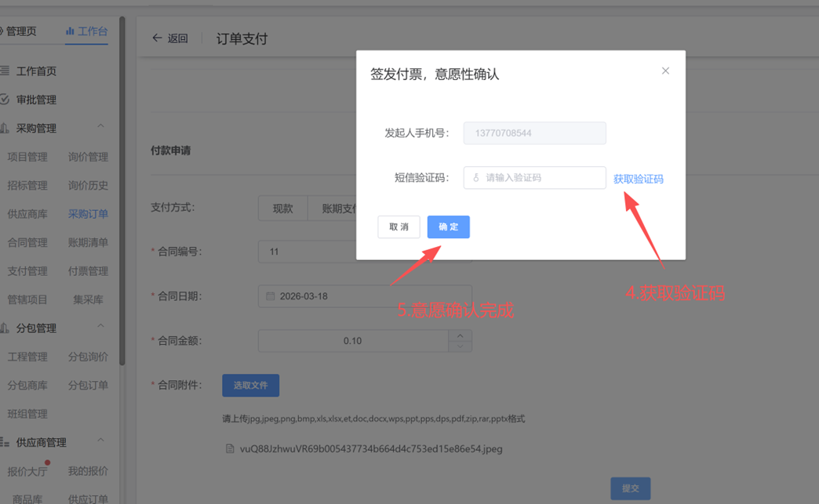Collapse the 供应商管理 menu section
The height and width of the screenshot is (504, 819).
pos(100,441)
